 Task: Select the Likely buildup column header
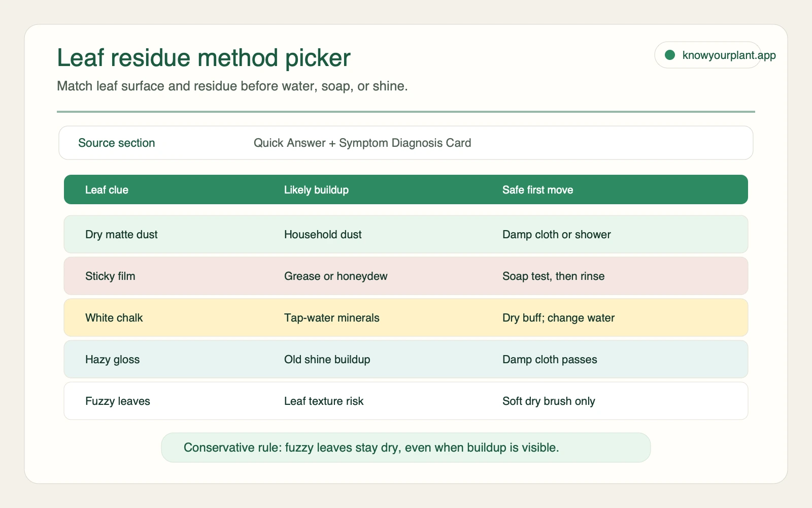point(316,190)
